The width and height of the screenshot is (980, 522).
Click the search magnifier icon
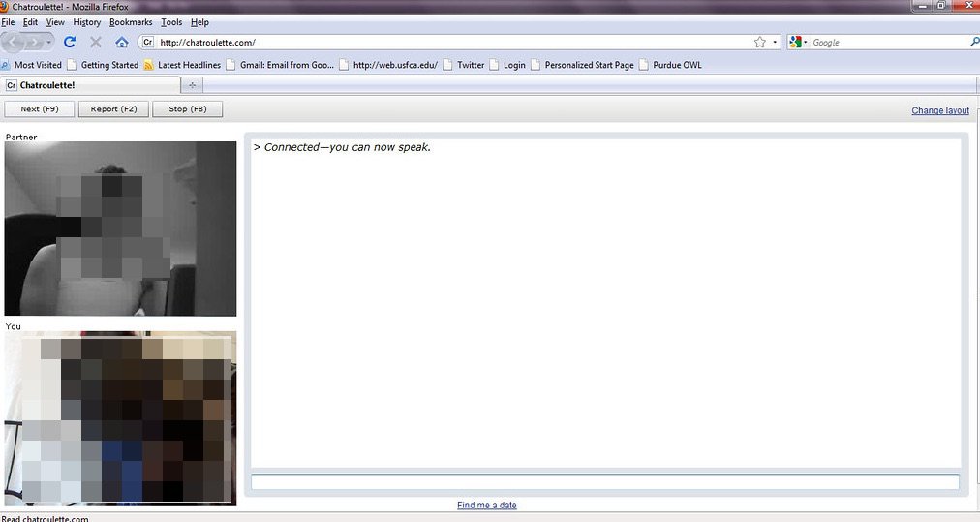pyautogui.click(x=974, y=42)
